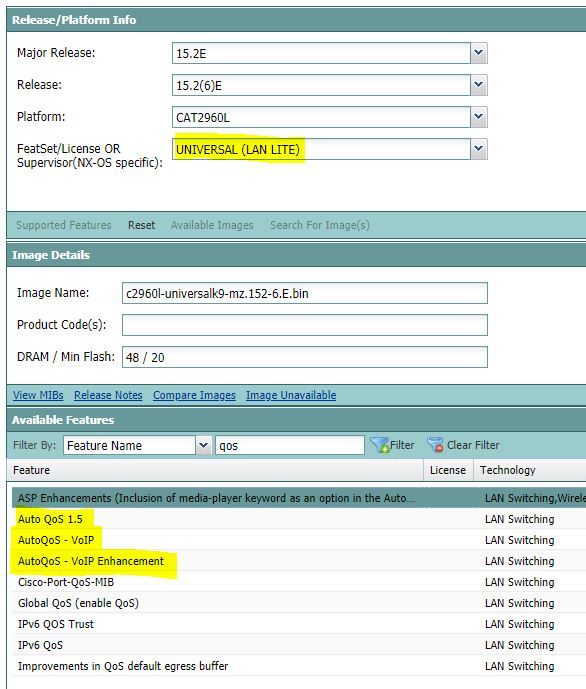The height and width of the screenshot is (689, 586).
Task: Expand the Release 15.2(6)E dropdown
Action: [478, 85]
